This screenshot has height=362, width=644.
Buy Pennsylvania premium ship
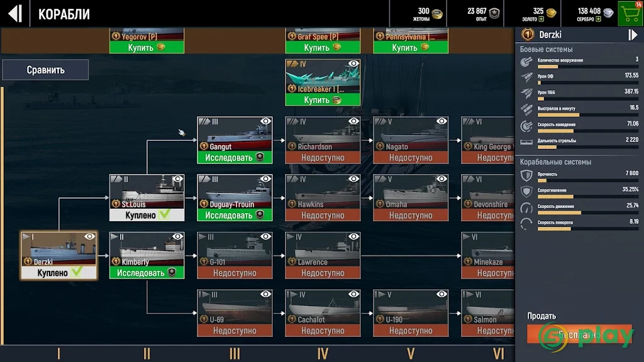(x=411, y=47)
